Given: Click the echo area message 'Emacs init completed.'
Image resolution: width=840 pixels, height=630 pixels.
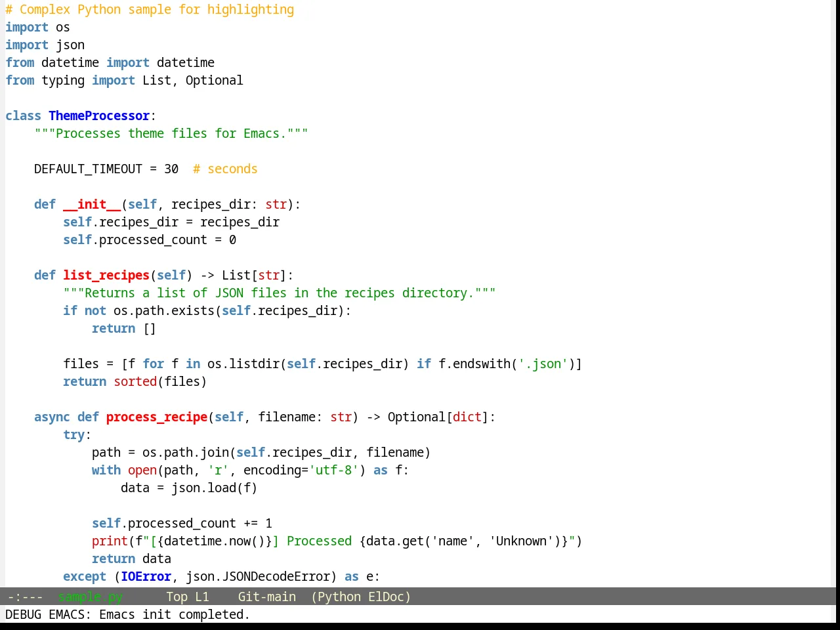Looking at the screenshot, I should click(175, 614).
